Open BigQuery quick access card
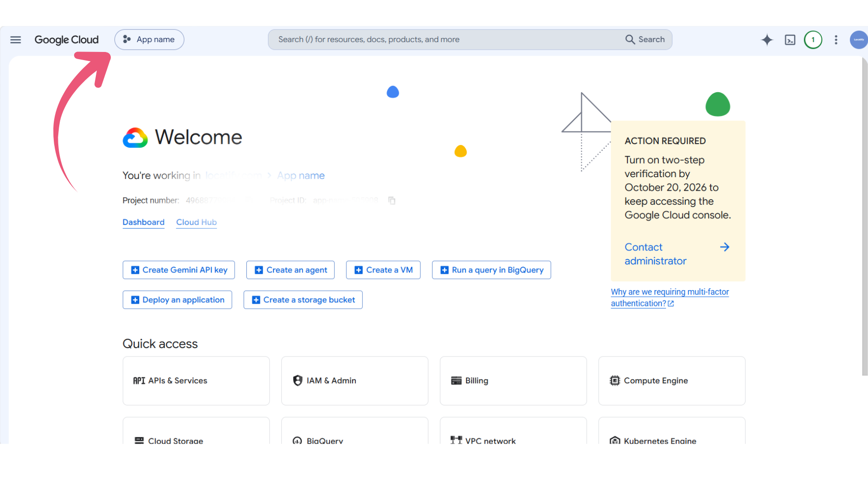Screen dimensions: 868x488 [x=354, y=431]
